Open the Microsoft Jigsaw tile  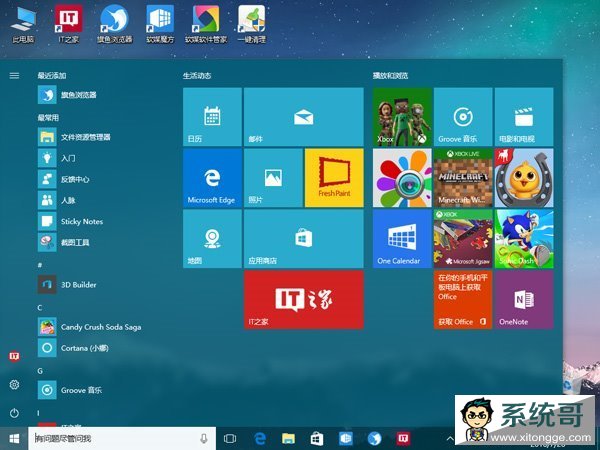click(463, 239)
